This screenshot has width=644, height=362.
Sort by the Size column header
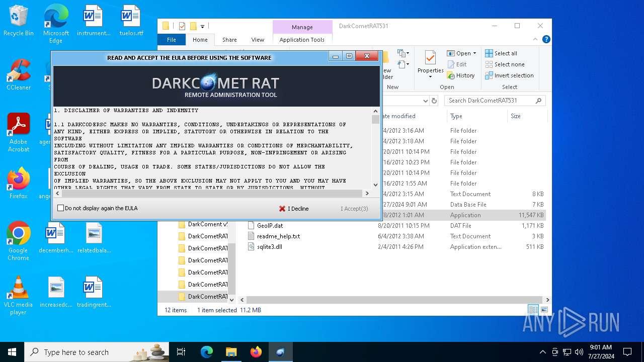tap(516, 116)
